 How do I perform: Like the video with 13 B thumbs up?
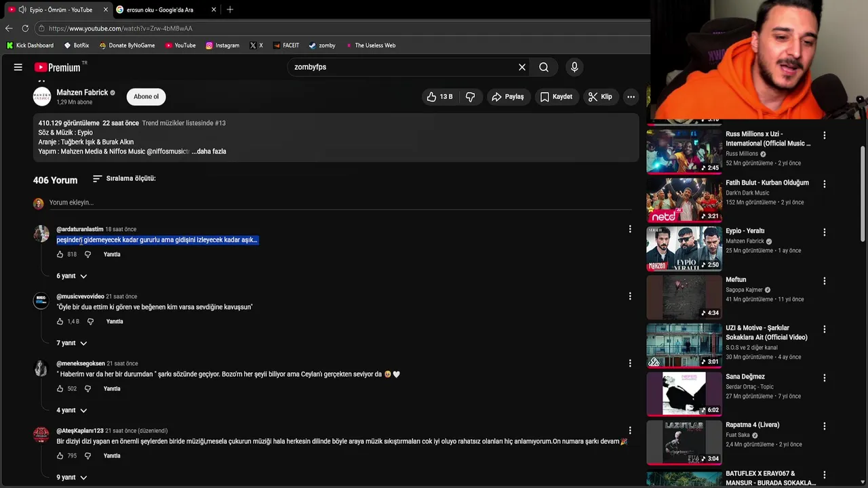[439, 97]
